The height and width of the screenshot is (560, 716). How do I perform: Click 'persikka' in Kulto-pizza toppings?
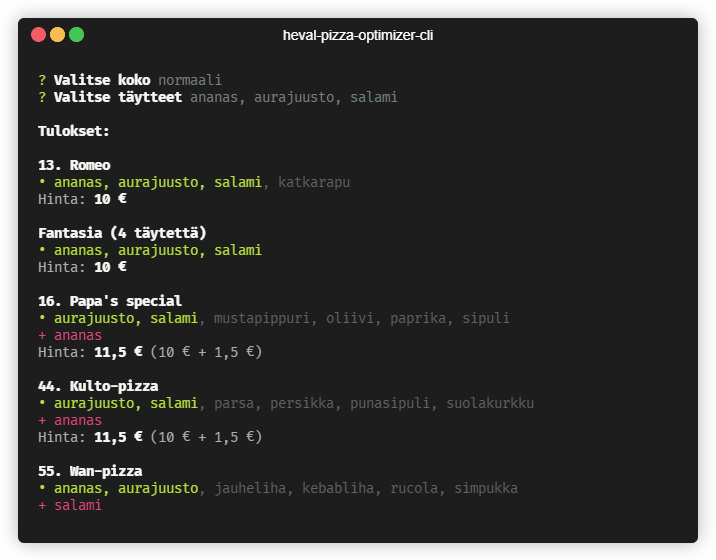coord(302,403)
